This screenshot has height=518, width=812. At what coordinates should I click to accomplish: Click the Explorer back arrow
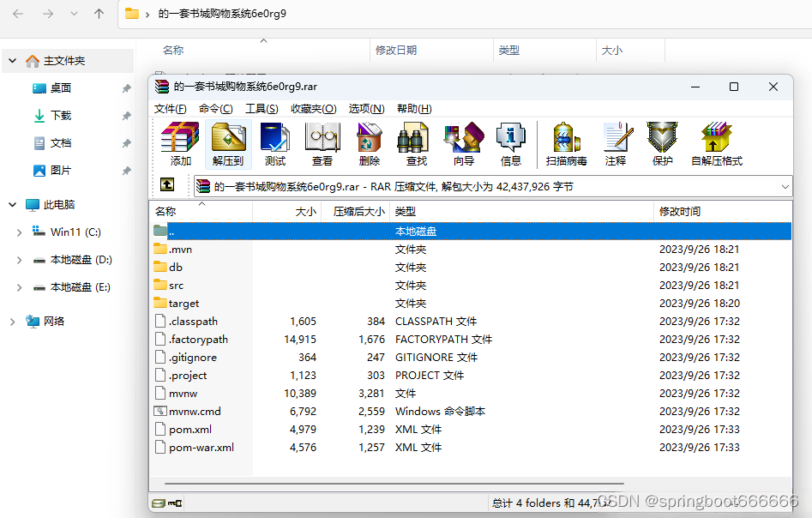(x=18, y=14)
